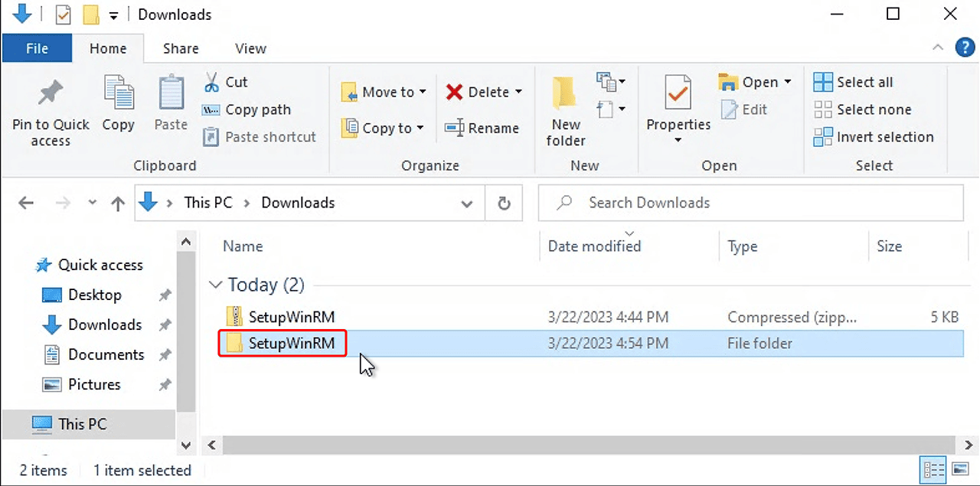Refresh the Downloads folder view

[x=504, y=203]
